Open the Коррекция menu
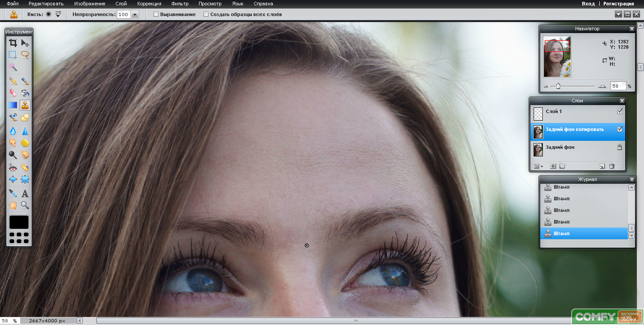644x325 pixels. [149, 4]
